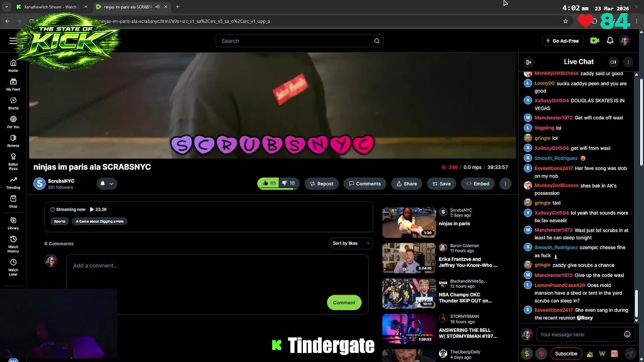This screenshot has width=644, height=362.
Task: Click the red shop icon under chat
Action: [x=541, y=353]
